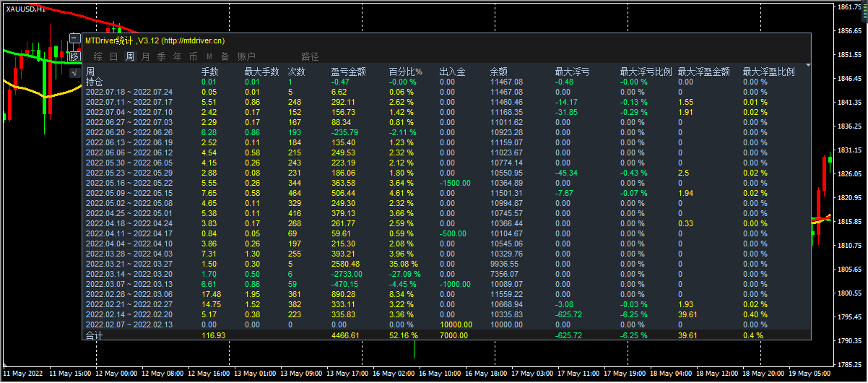The image size is (868, 383).
Task: Open the 年 yearly tab
Action: (x=177, y=56)
